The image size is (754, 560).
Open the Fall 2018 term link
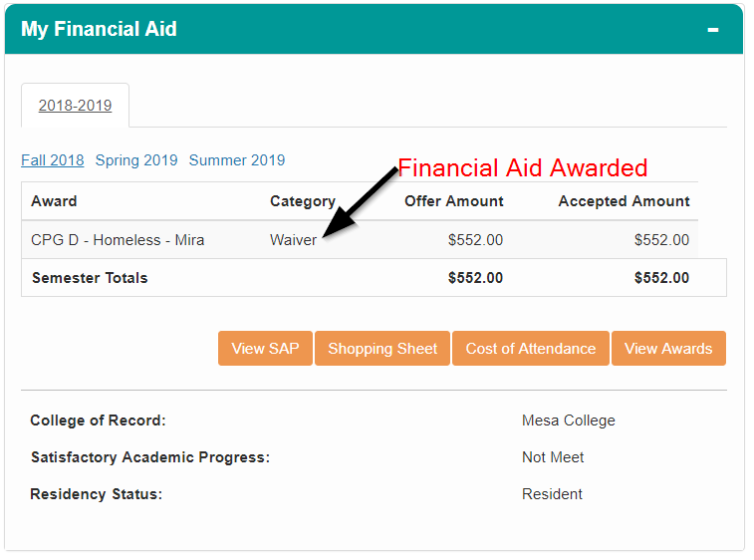(53, 160)
